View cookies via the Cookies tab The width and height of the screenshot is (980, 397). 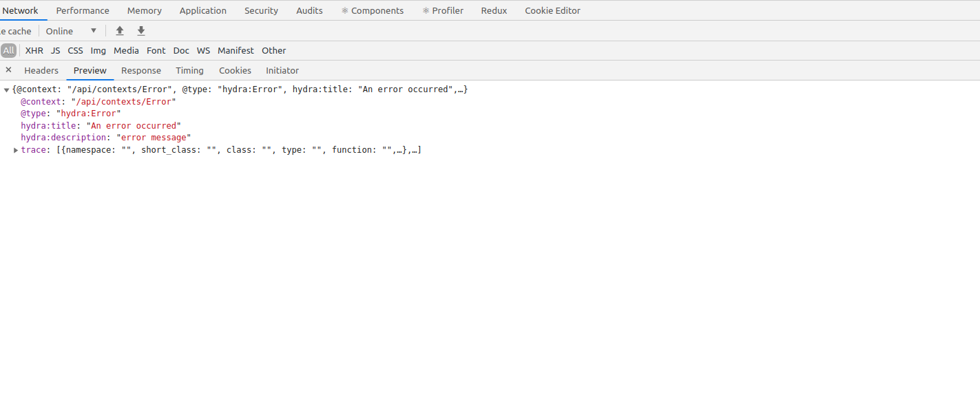coord(235,70)
